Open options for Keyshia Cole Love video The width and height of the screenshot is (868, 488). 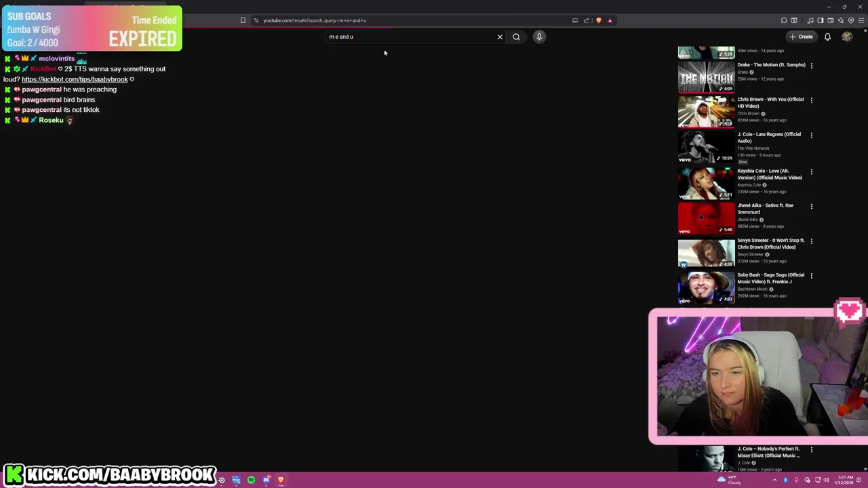(812, 172)
